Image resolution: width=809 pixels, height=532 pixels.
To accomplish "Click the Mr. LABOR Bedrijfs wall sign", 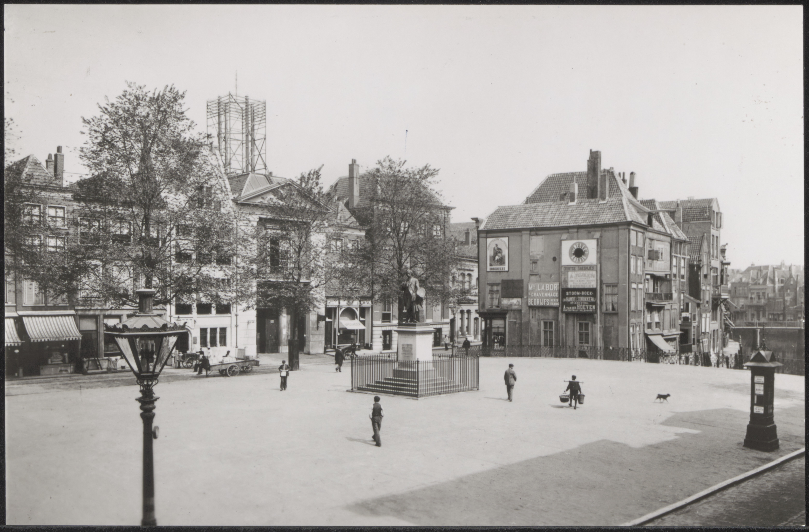I will pos(543,294).
